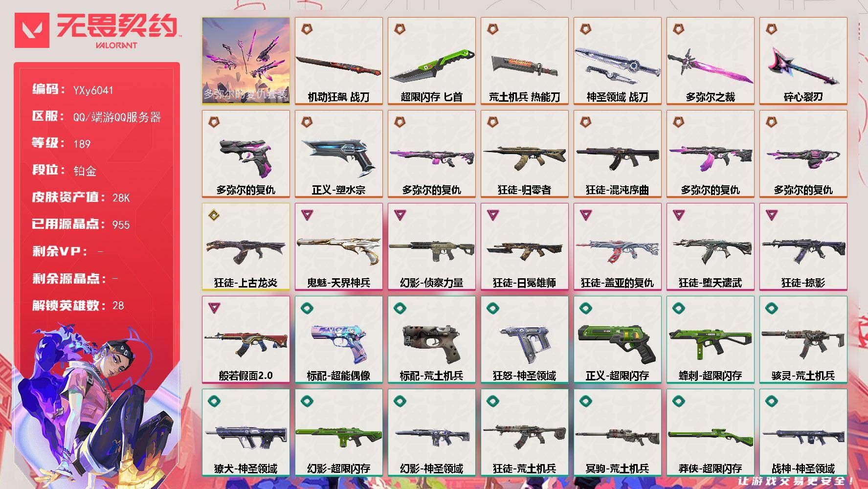This screenshot has width=868, height=489.
Task: Click the 骇灵-荒土机兵 SMG card
Action: pyautogui.click(x=803, y=340)
